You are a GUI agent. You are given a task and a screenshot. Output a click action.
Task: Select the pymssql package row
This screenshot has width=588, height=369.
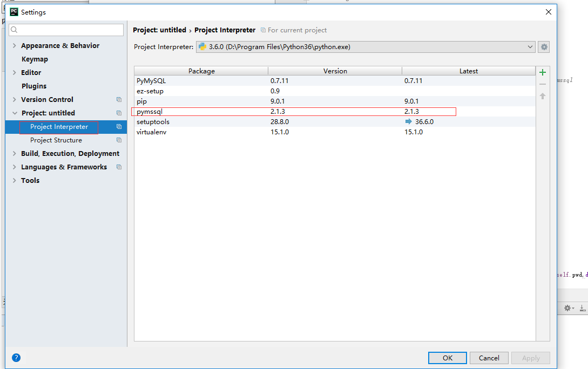(x=335, y=111)
